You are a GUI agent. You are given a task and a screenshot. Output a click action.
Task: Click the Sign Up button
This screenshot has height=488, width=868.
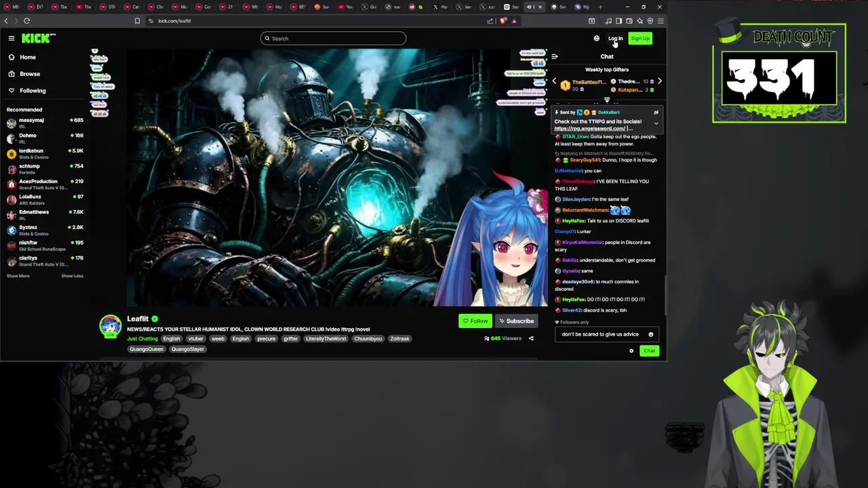[640, 39]
